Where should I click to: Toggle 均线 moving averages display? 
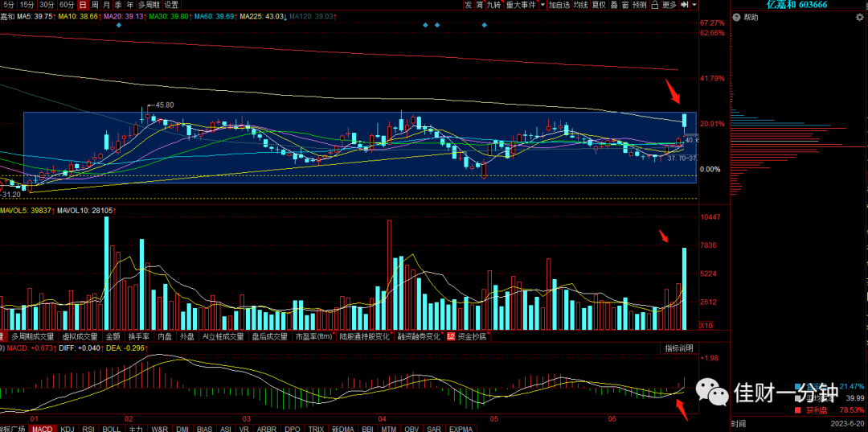580,5
